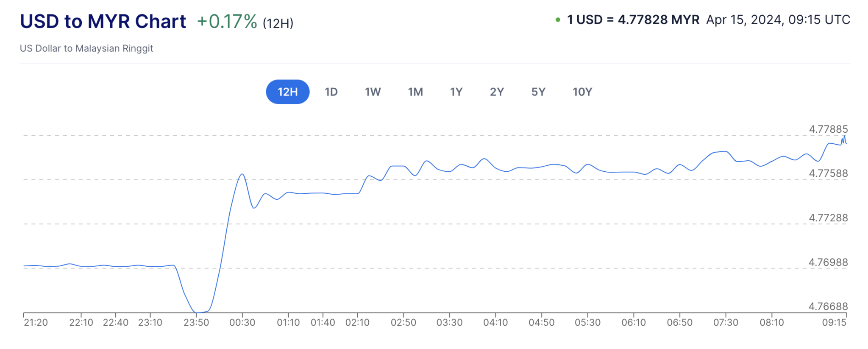Screen dimensions: 868x349
Task: View the 1Y exchange rate history
Action: pyautogui.click(x=456, y=91)
